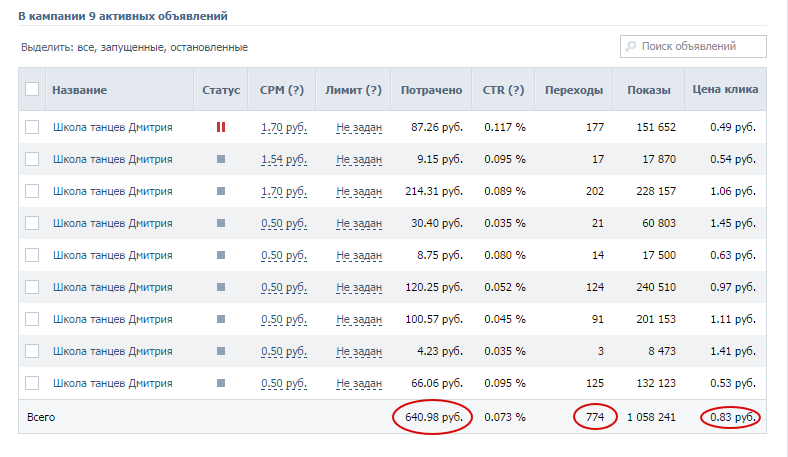Viewport: 788px width, 457px height.
Task: Sort by the Показы column header
Action: point(649,90)
